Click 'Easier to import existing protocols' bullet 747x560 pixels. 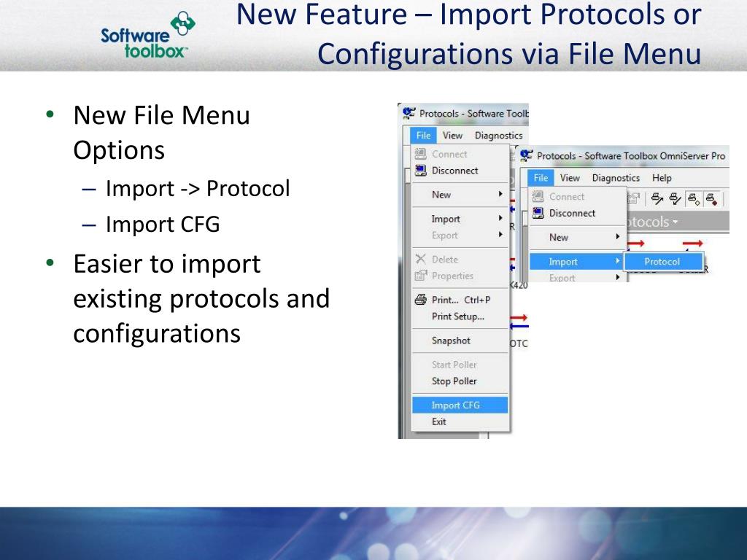click(x=201, y=298)
